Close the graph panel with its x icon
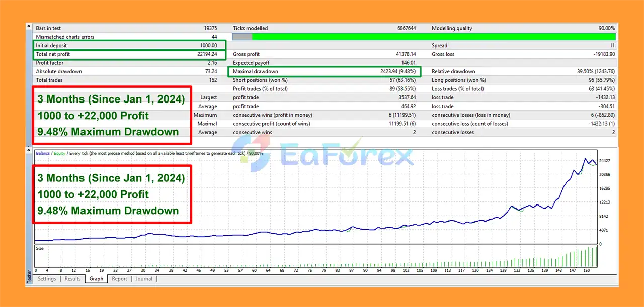 tap(29, 149)
